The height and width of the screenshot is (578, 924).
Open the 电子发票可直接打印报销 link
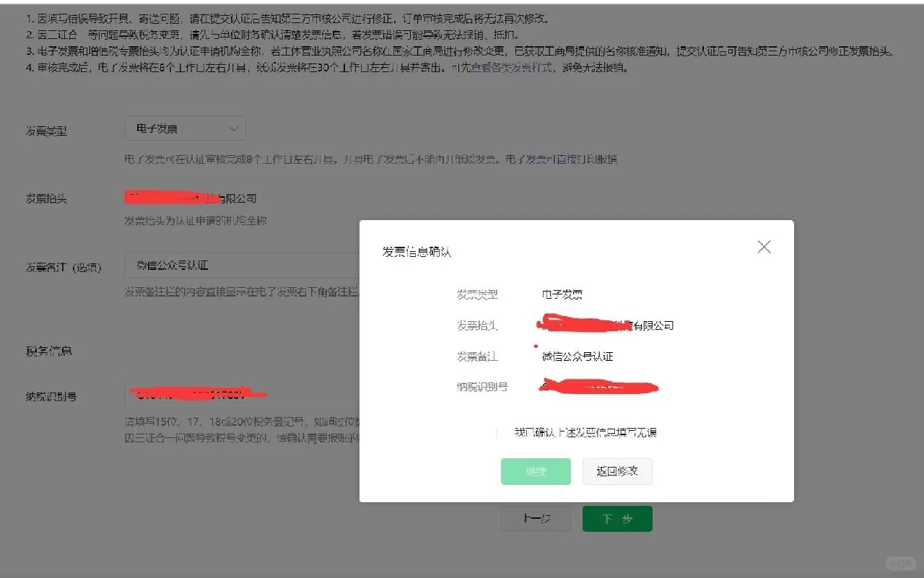point(561,159)
